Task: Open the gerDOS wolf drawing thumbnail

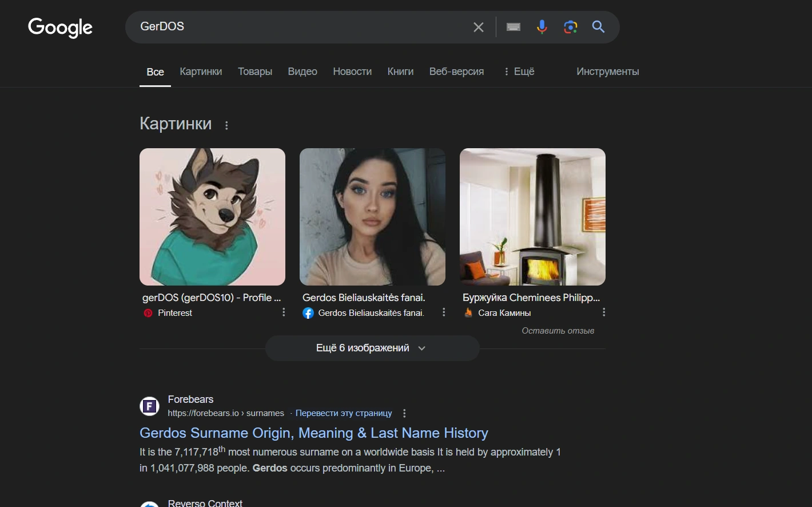Action: [x=212, y=217]
